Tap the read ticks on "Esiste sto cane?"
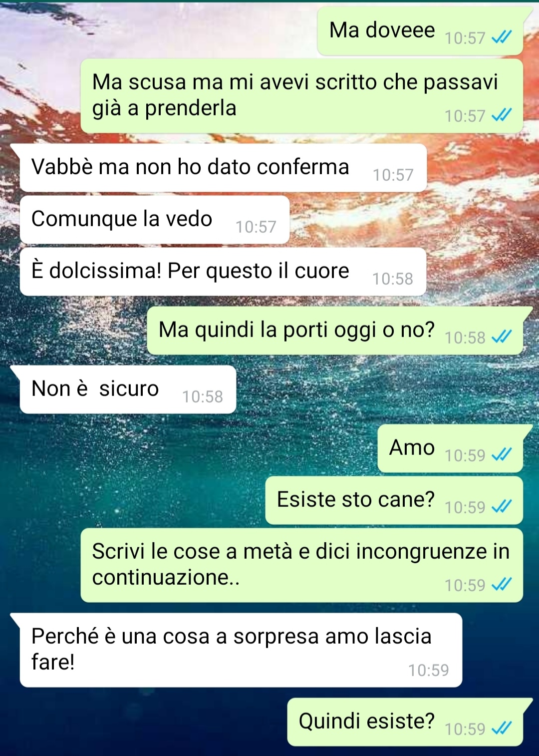Screen dimensions: 539x756 (x=502, y=507)
